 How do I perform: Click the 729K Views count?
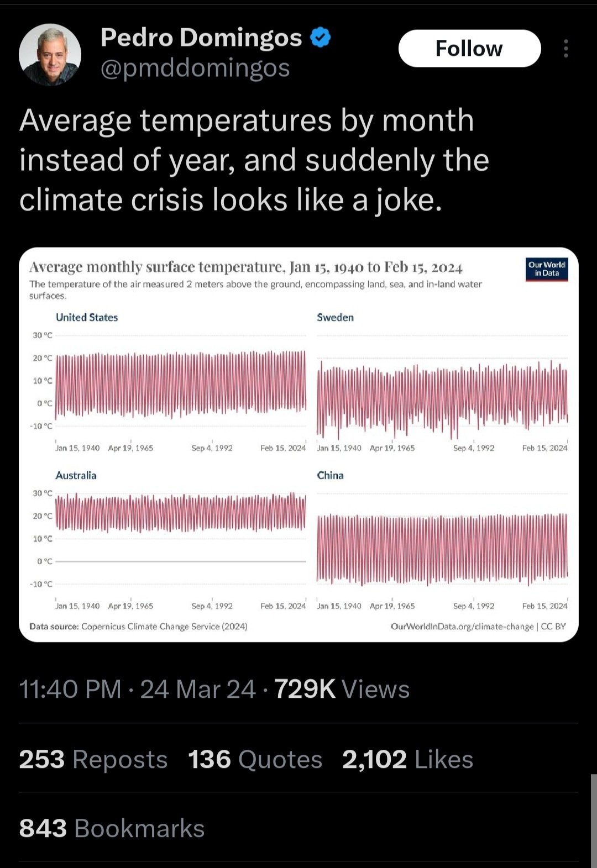point(342,689)
